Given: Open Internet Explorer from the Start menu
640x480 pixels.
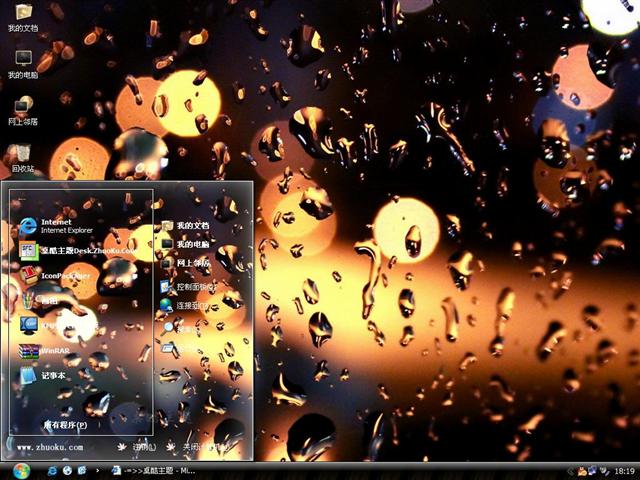Looking at the screenshot, I should point(57,226).
